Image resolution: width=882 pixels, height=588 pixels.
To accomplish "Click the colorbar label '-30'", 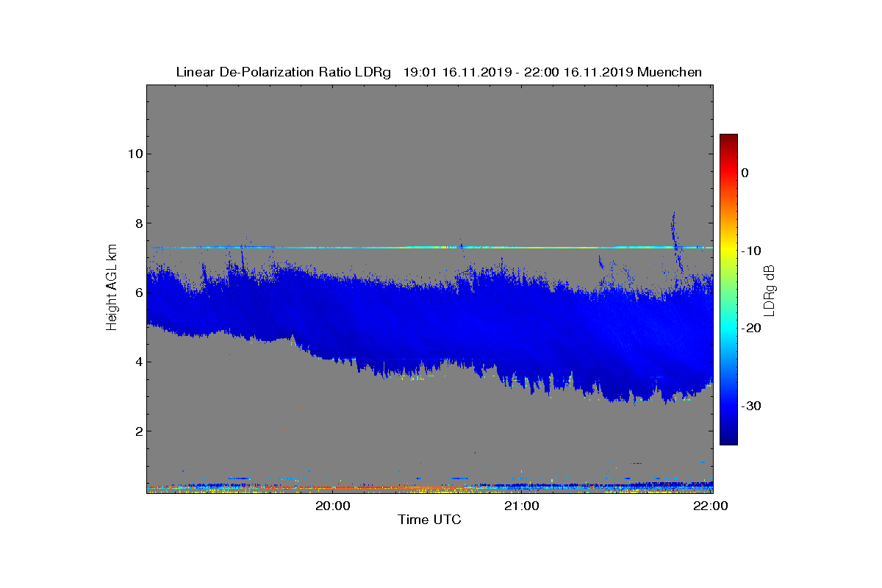I will click(x=750, y=406).
